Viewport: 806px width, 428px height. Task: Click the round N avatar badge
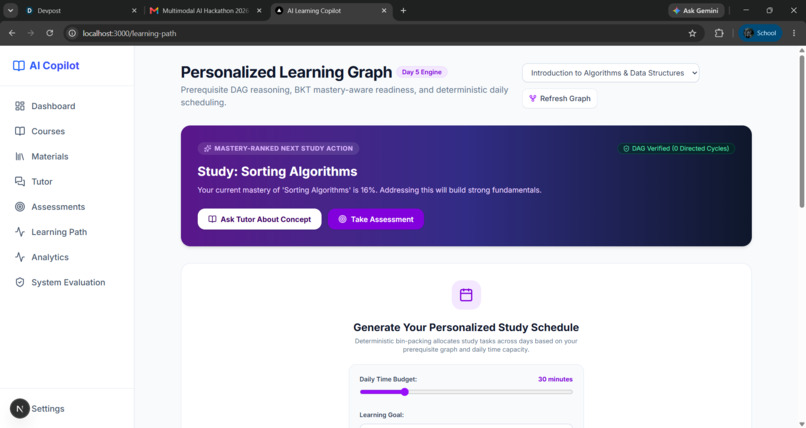(x=20, y=408)
